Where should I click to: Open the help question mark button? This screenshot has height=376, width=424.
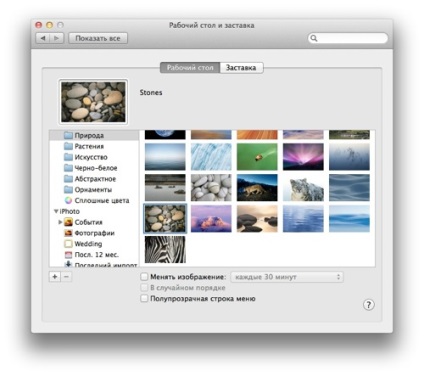click(369, 305)
